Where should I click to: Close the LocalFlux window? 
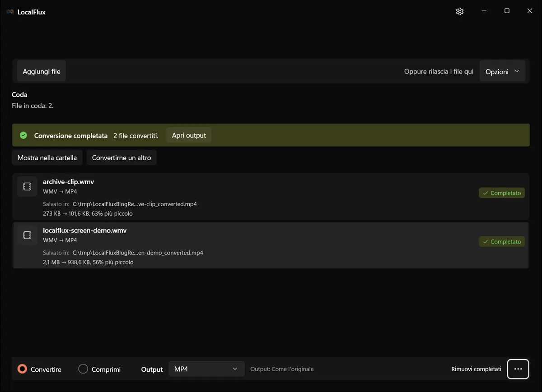[x=530, y=11]
